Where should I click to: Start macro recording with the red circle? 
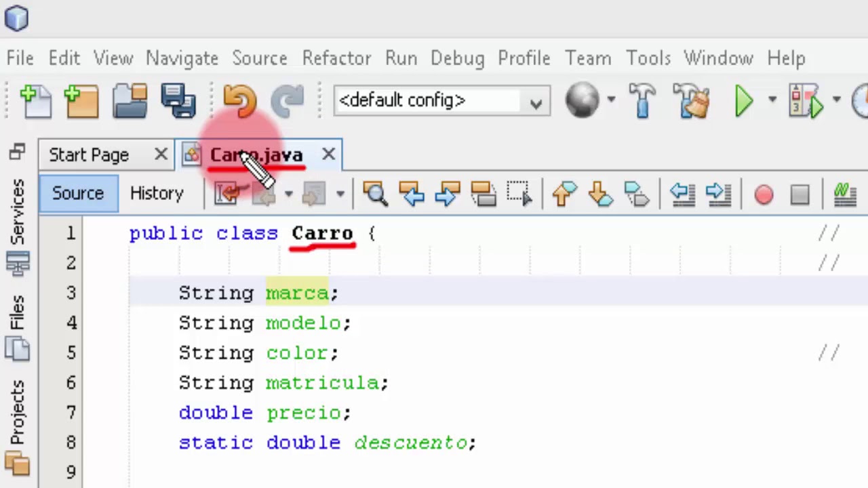click(764, 195)
